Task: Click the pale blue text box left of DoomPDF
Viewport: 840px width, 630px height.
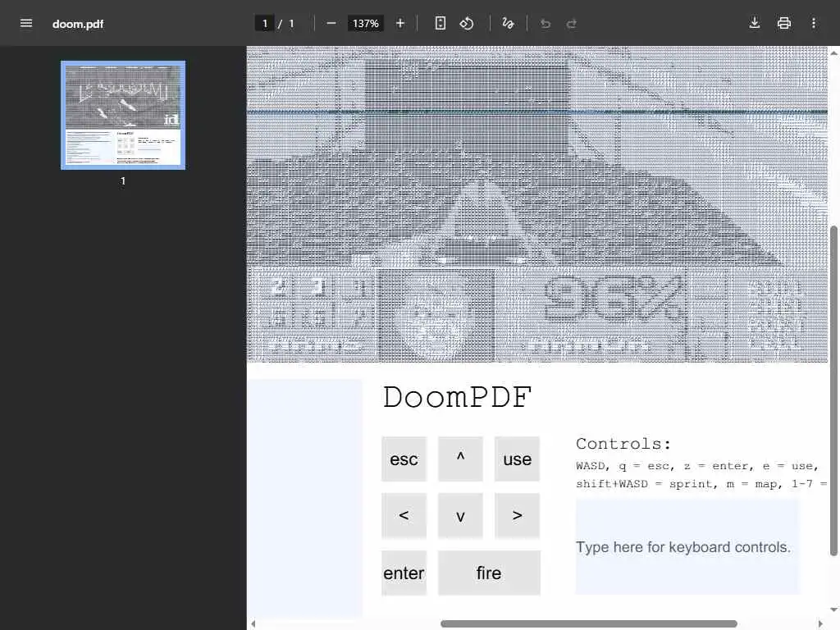Action: coord(305,498)
